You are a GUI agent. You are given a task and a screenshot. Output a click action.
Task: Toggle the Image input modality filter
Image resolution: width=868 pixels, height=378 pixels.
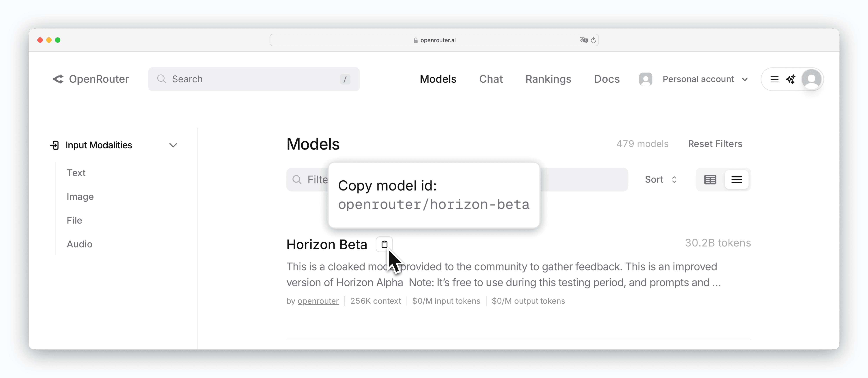[x=80, y=196]
